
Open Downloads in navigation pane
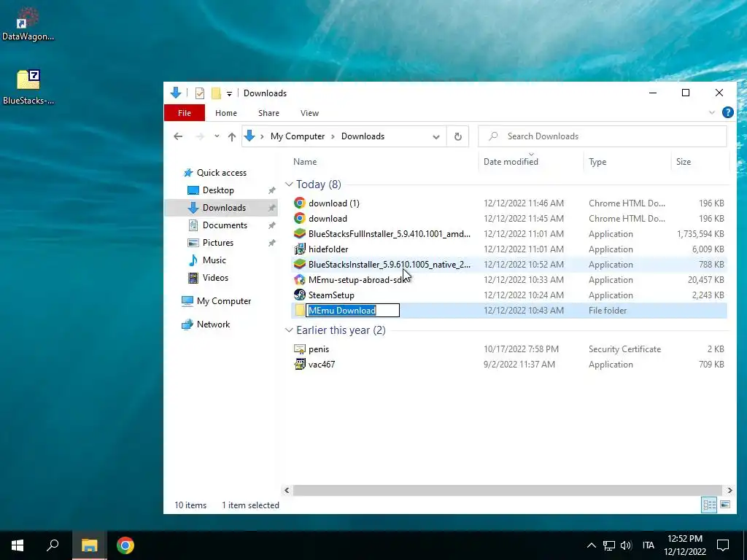(x=224, y=208)
